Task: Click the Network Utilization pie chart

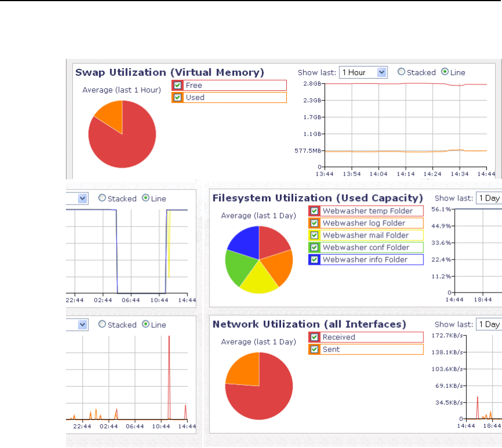Action: (x=259, y=386)
